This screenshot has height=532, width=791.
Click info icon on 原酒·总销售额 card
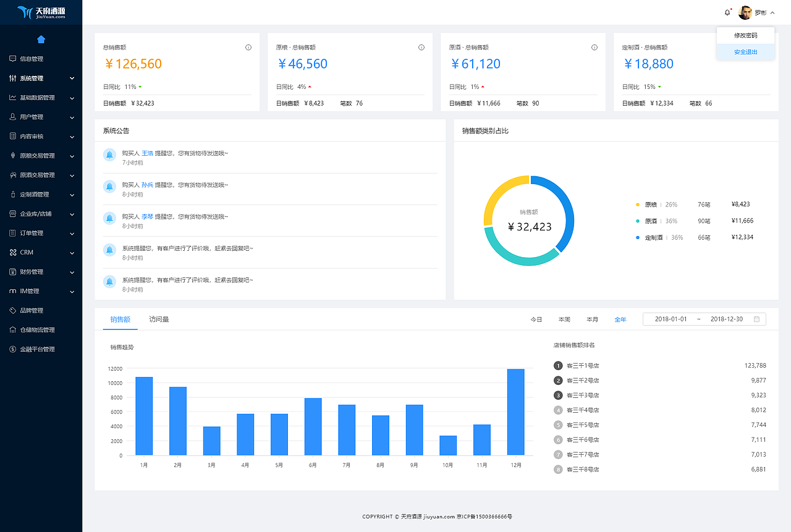click(594, 48)
